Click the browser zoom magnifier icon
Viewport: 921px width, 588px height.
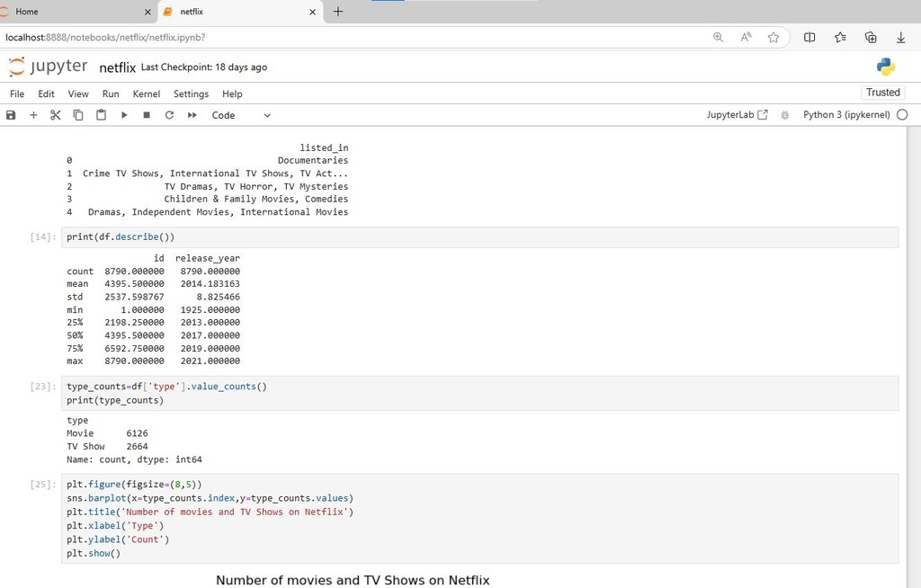pyautogui.click(x=718, y=37)
